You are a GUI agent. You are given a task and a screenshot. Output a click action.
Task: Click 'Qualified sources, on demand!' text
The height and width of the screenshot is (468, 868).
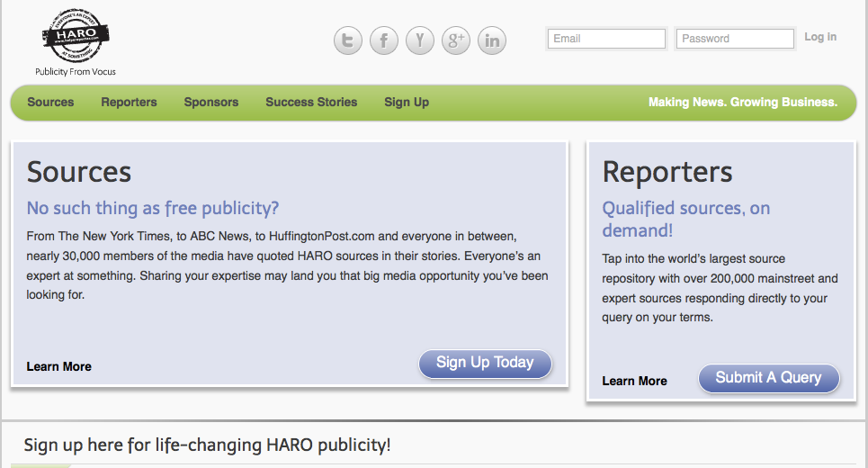pos(686,219)
